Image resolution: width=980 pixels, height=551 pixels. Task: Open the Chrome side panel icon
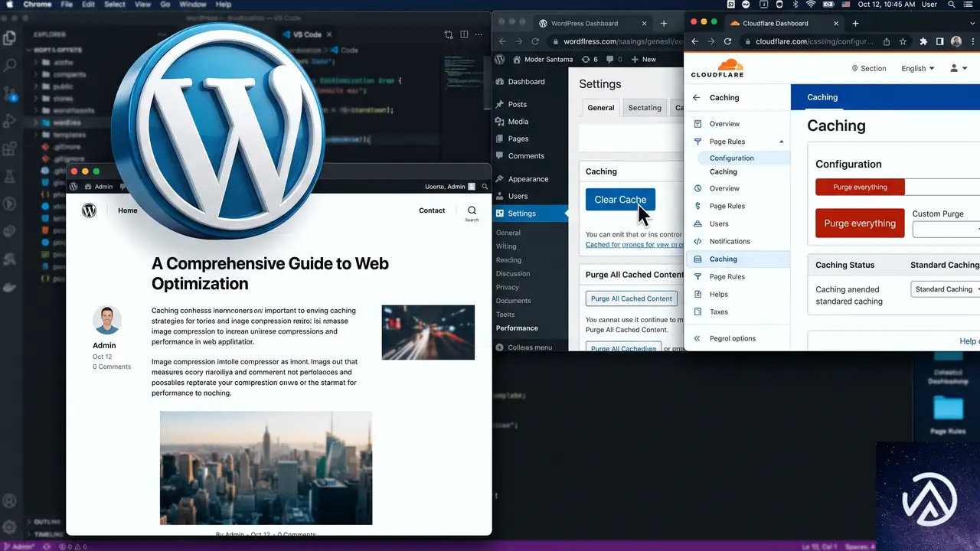(939, 41)
